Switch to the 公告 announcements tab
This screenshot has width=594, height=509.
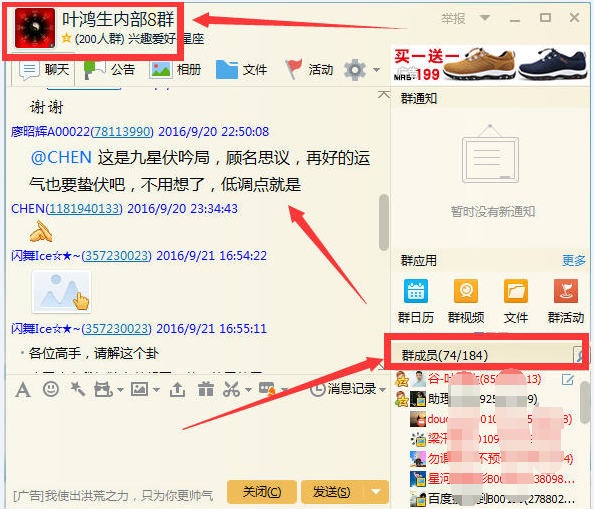click(109, 70)
